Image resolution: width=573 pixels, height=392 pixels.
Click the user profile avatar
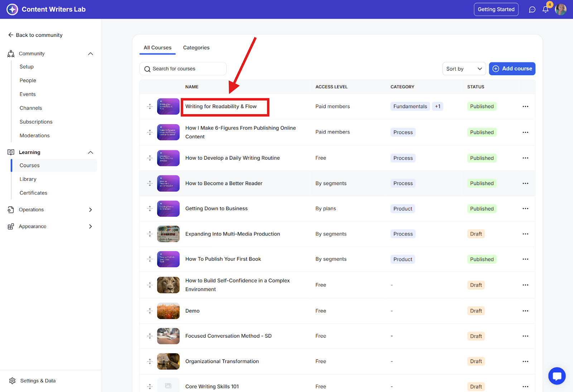click(x=560, y=10)
